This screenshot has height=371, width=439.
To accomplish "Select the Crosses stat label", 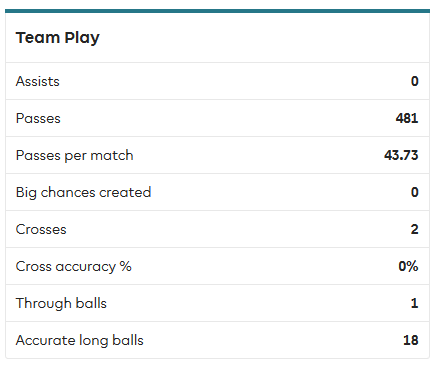I will tap(41, 229).
